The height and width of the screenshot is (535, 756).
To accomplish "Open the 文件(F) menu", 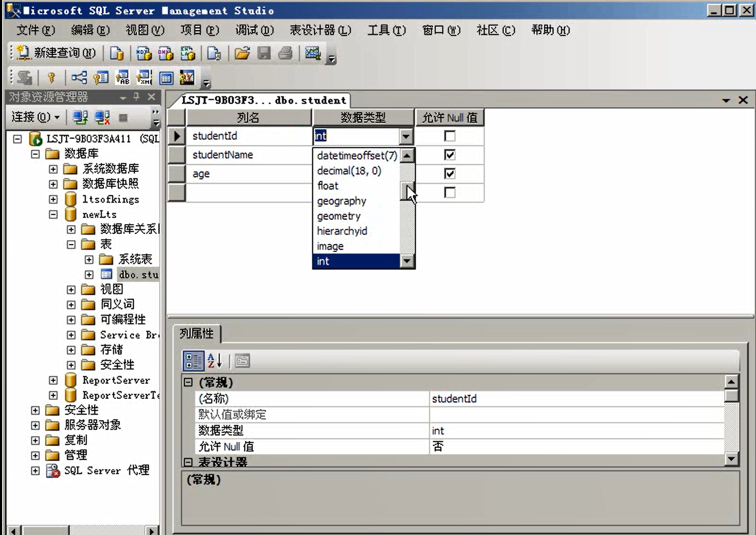I will click(x=36, y=30).
